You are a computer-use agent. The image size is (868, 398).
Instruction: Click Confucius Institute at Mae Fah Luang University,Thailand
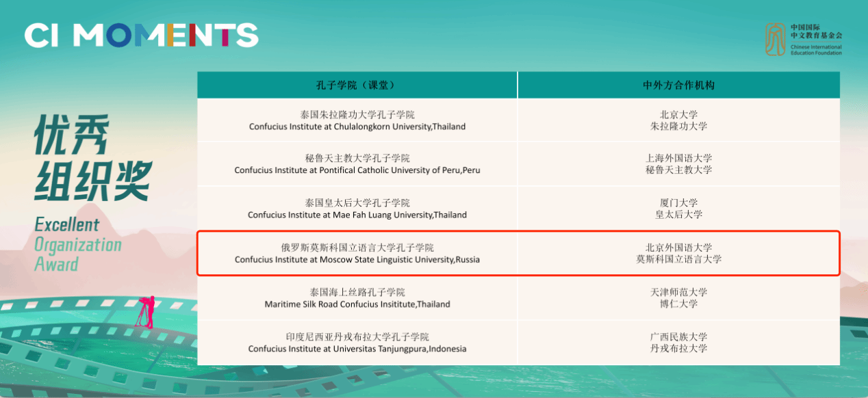click(357, 215)
